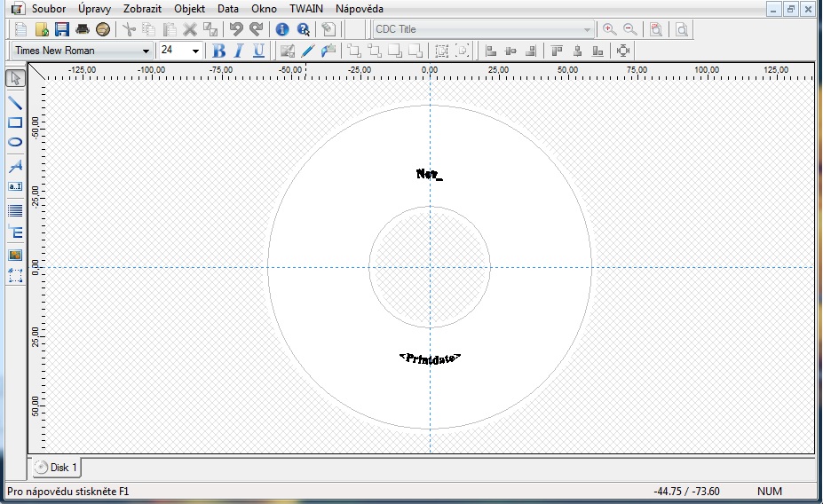Click the Zoom in magnifier icon
Screen dimensions: 823x504
coord(609,29)
